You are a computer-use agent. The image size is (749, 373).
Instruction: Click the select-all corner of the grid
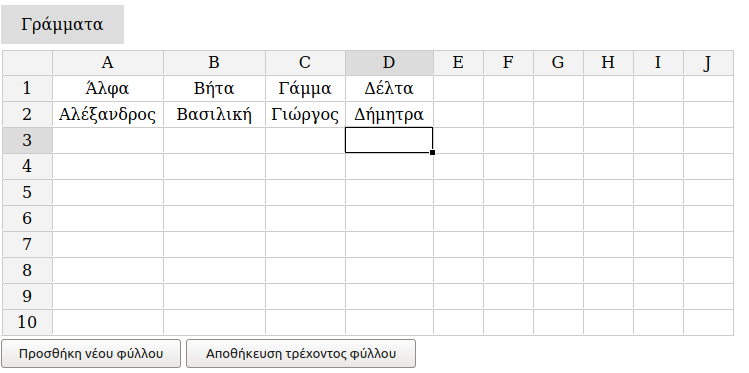[27, 63]
